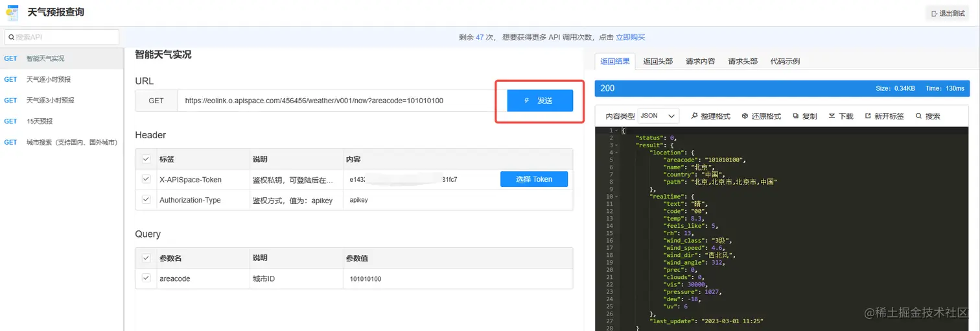Click the "pressure": 1027 JSON line

(692, 291)
